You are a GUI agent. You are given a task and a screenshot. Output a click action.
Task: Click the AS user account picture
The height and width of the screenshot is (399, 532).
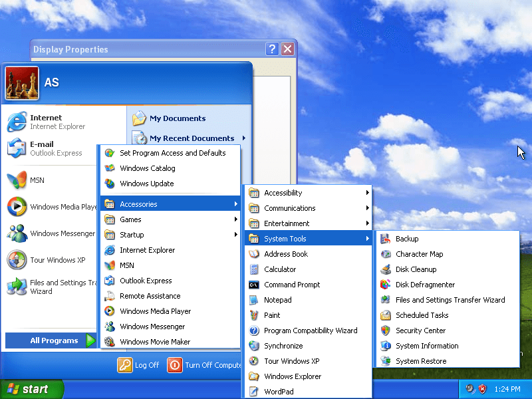pos(22,82)
